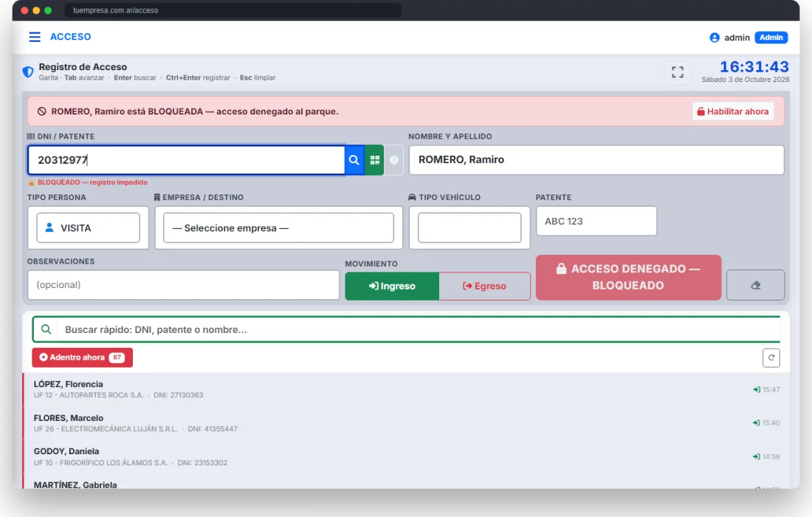Viewport: 812px width, 517px height.
Task: Click the 15:40 ingreso icon for Flores
Action: click(756, 423)
